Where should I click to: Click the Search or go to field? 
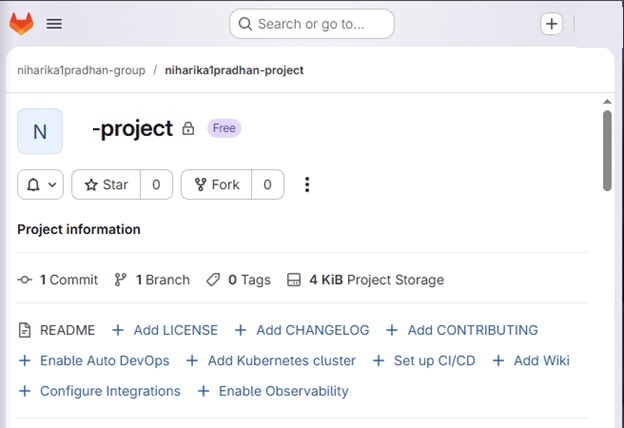tap(312, 24)
